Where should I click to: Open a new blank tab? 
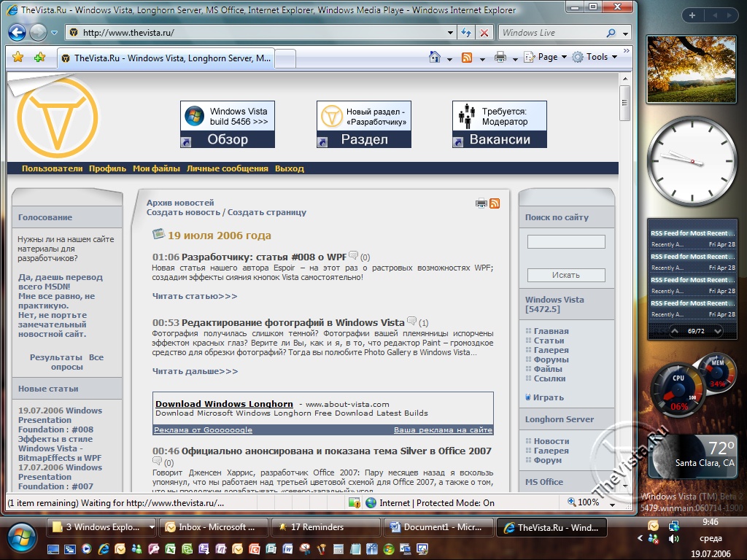[x=285, y=59]
